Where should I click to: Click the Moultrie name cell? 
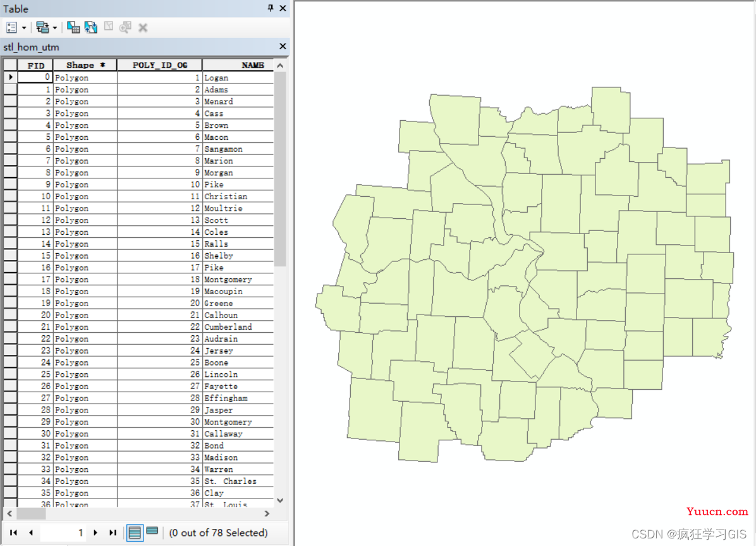point(238,208)
